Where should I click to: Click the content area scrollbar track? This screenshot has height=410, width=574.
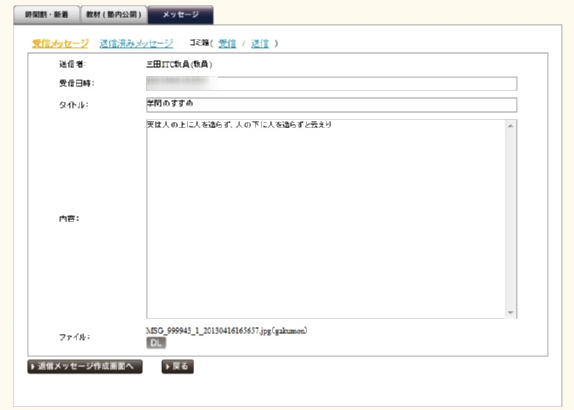tap(511, 219)
